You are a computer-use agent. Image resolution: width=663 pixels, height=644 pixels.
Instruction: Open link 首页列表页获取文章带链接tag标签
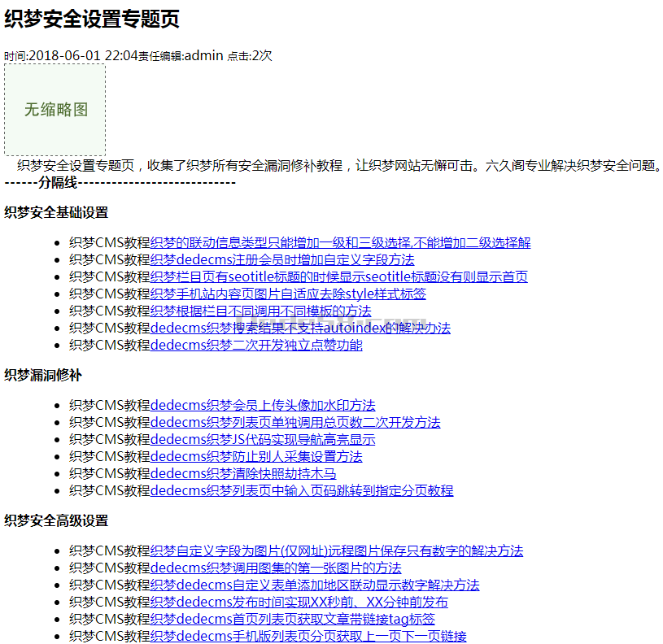292,619
